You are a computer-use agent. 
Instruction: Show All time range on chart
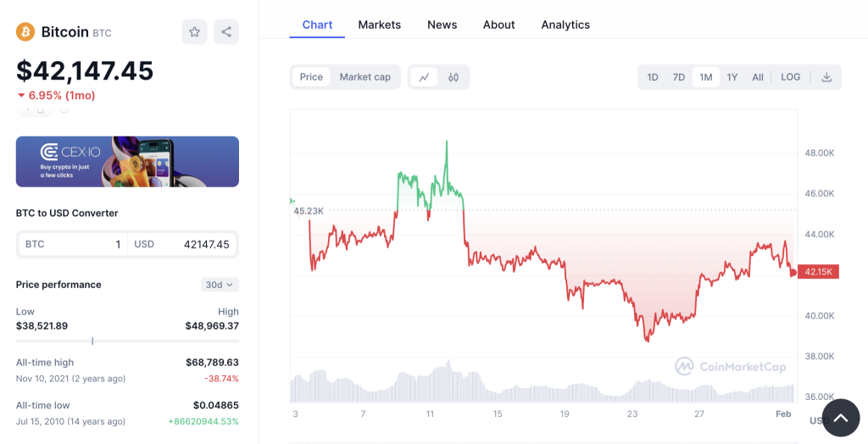point(758,77)
